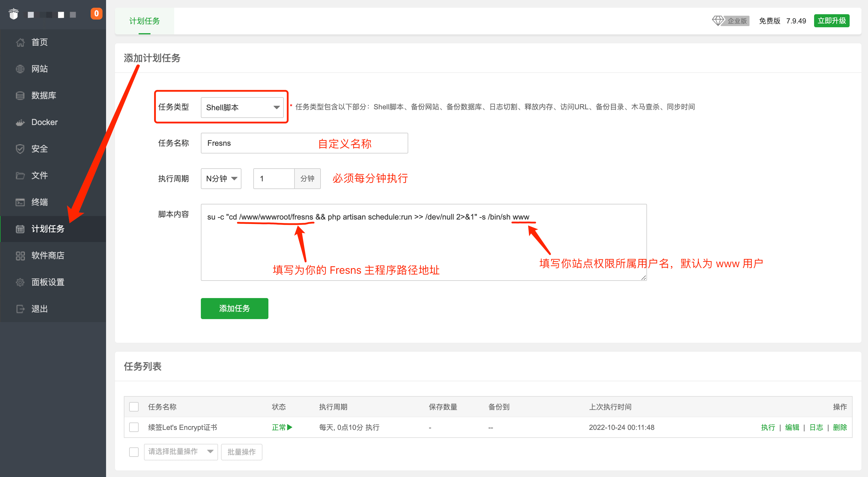Viewport: 868px width, 477px height.
Task: Click the diamond enterprise edition icon
Action: click(718, 20)
